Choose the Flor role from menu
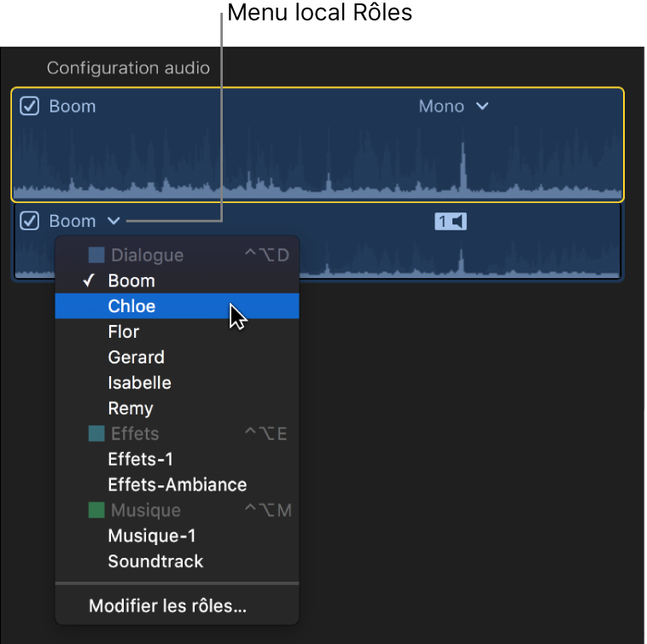 pyautogui.click(x=124, y=332)
